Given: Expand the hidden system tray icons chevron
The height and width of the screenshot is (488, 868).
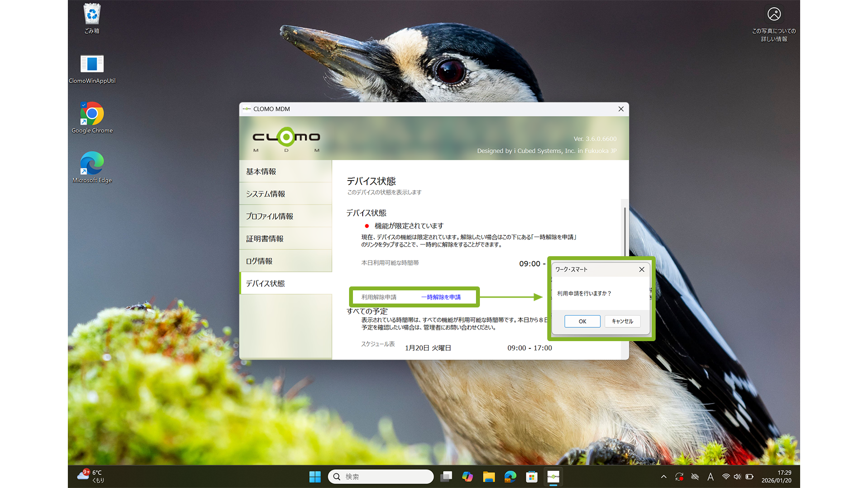Looking at the screenshot, I should (x=663, y=477).
